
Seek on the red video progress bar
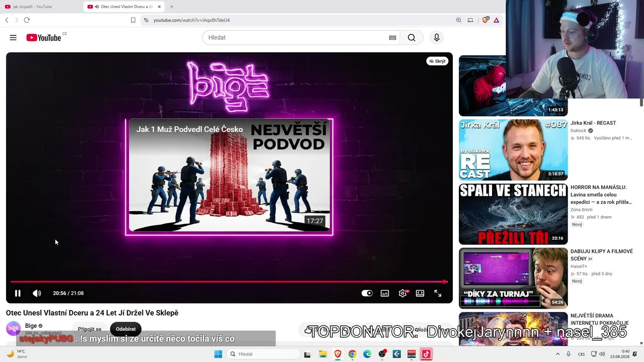[x=229, y=282]
